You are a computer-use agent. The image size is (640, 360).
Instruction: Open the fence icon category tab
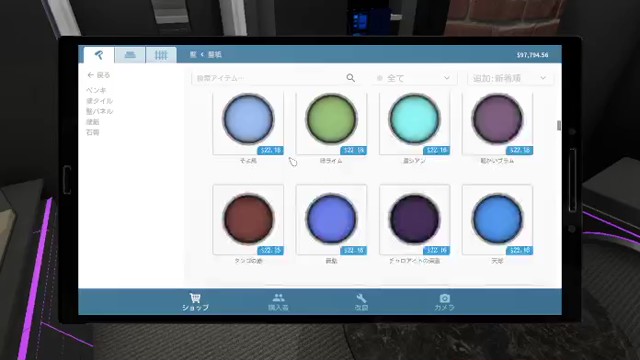[161, 55]
